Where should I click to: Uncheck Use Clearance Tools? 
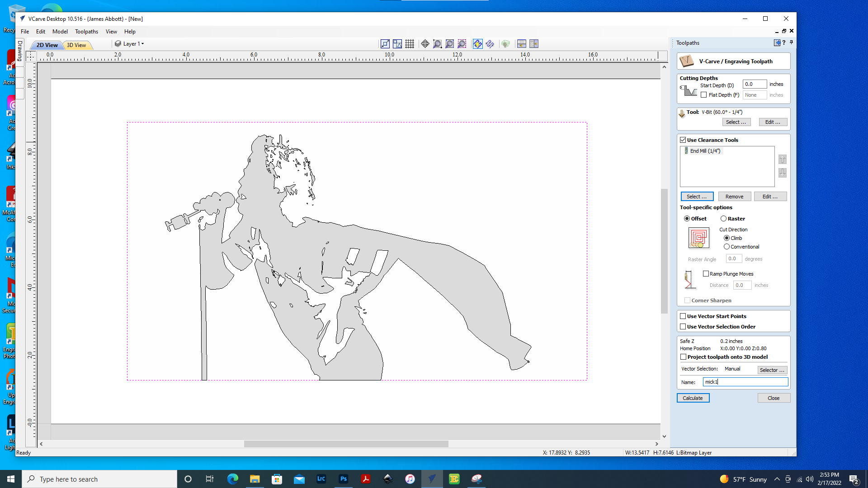click(683, 140)
